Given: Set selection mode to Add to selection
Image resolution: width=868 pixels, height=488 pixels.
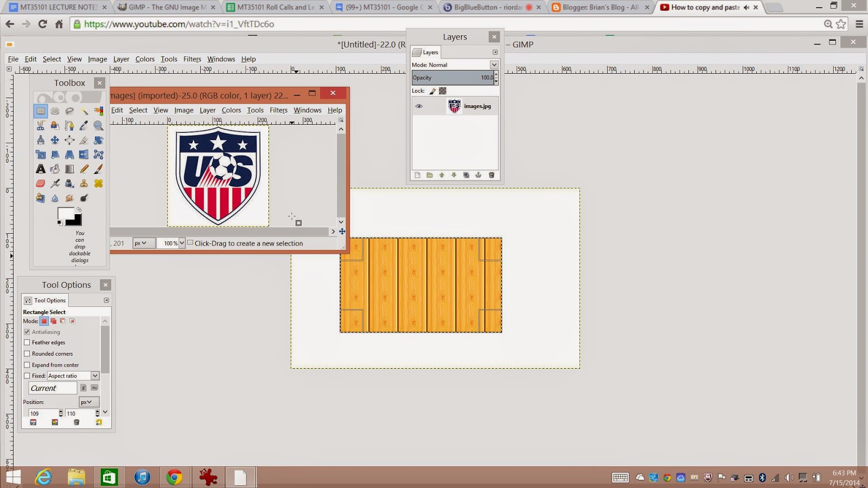Looking at the screenshot, I should 54,321.
